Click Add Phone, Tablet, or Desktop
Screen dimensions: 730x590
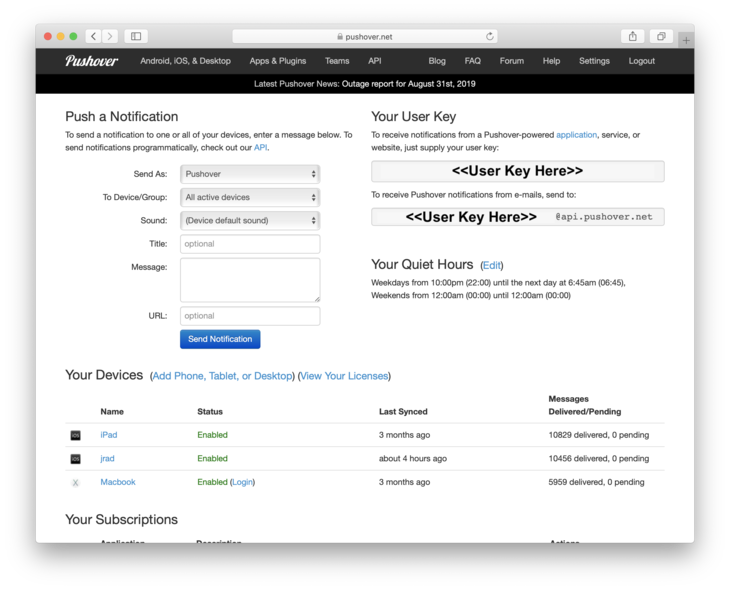point(223,376)
